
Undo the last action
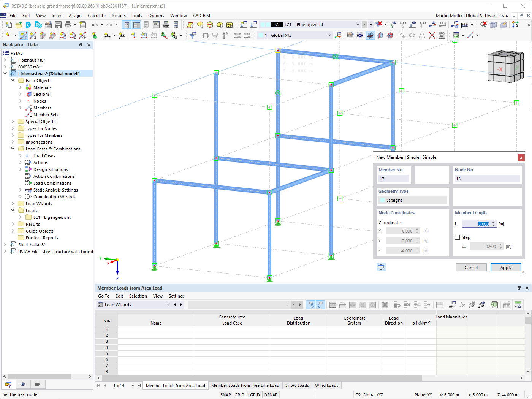[95, 25]
